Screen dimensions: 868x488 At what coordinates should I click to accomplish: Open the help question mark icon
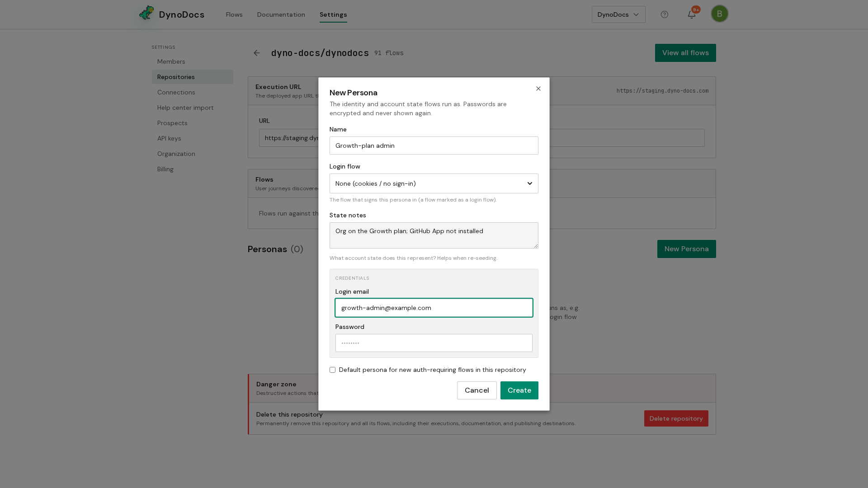[665, 14]
